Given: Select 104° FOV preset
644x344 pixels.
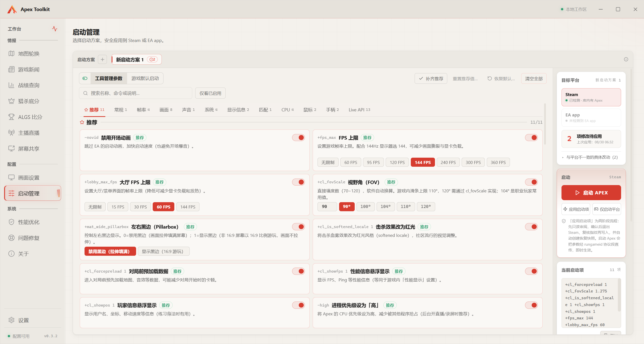Looking at the screenshot, I should pyautogui.click(x=385, y=206).
